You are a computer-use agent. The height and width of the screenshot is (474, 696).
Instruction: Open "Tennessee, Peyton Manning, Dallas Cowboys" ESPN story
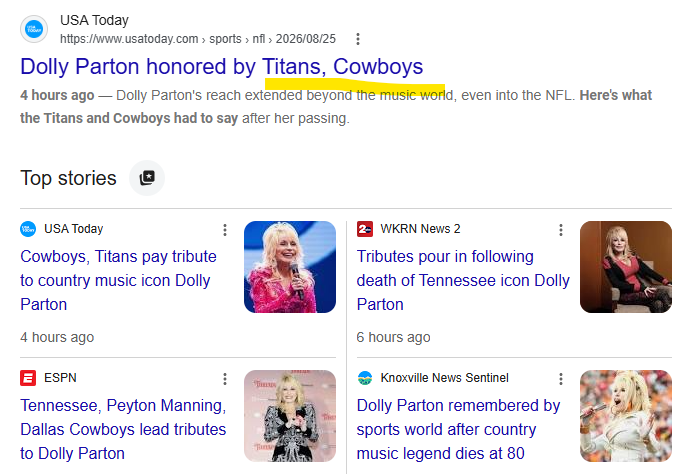point(123,430)
